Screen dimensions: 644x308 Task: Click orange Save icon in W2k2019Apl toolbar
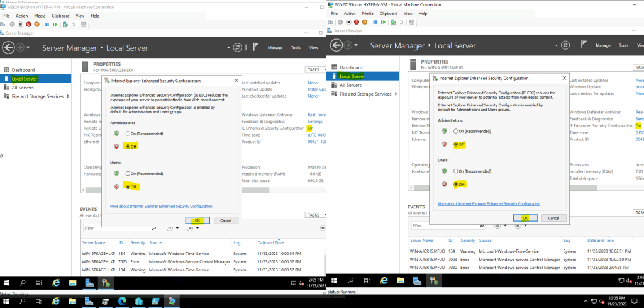(36, 25)
